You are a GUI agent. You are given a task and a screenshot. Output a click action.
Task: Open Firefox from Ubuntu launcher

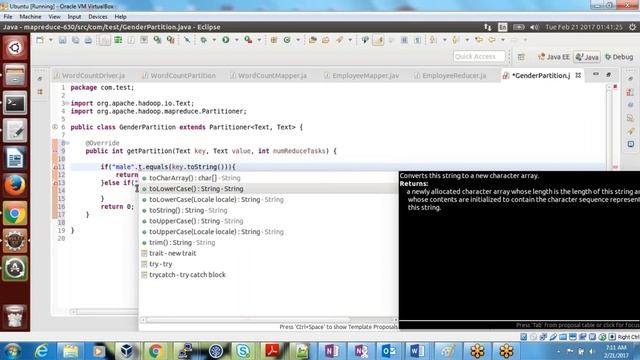pyautogui.click(x=15, y=185)
